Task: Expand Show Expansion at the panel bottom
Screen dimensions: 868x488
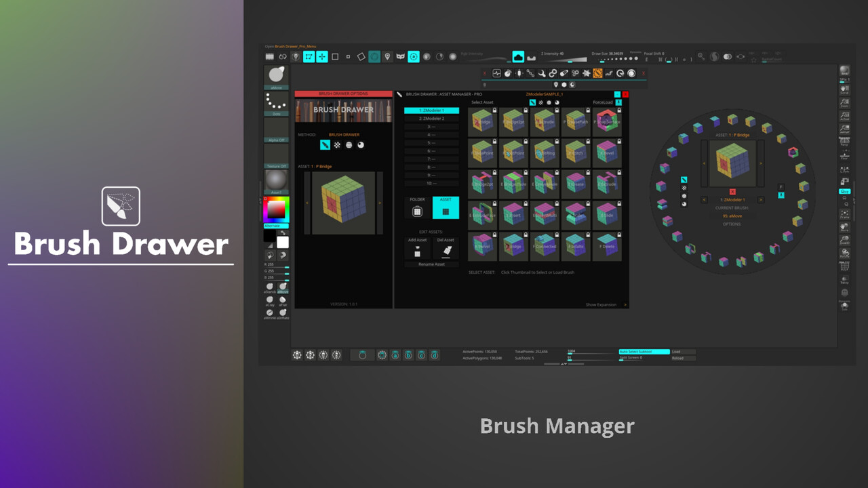Action: (x=601, y=304)
